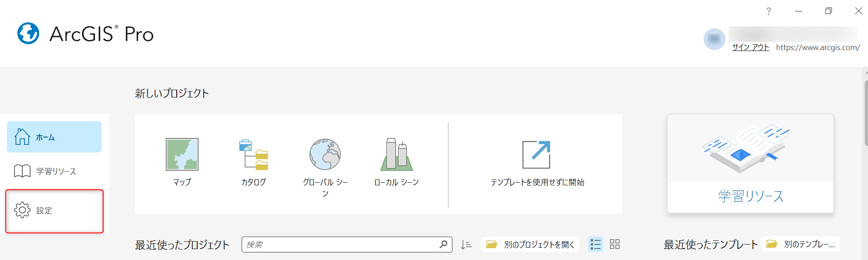Open the Settings (設定) tab

(x=54, y=211)
